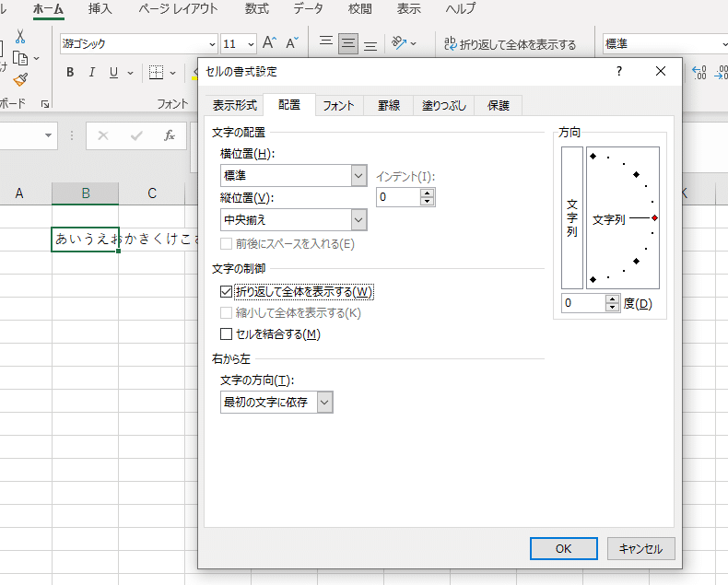The image size is (728, 585).
Task: Align text to middle icon
Action: (348, 43)
